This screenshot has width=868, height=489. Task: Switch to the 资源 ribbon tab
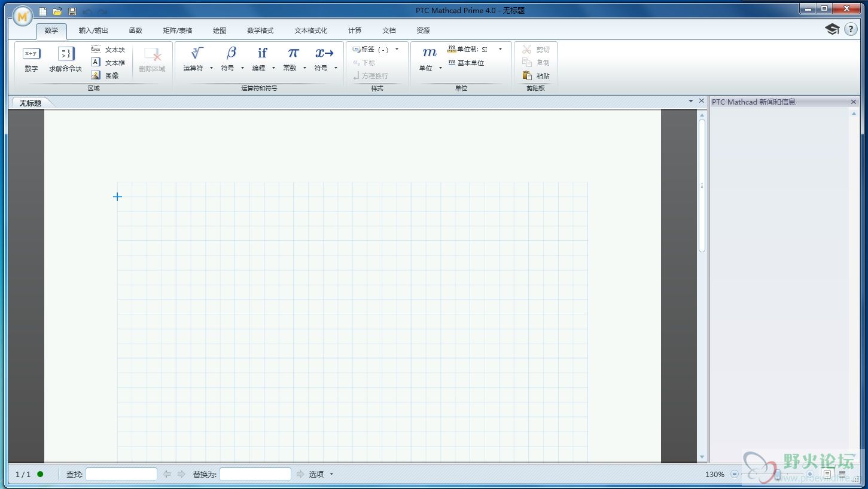(x=423, y=30)
